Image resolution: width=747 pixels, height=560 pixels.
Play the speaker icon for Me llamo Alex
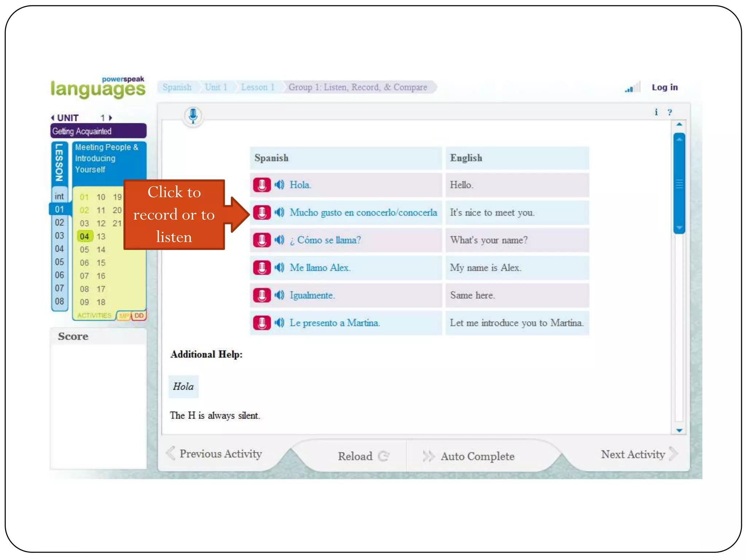pos(279,268)
